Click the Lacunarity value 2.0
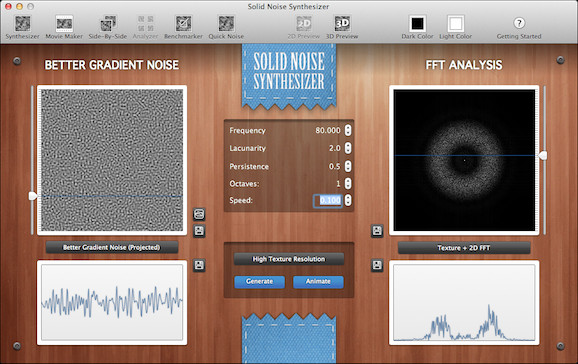Screen dimensions: 578x364 tap(334, 148)
